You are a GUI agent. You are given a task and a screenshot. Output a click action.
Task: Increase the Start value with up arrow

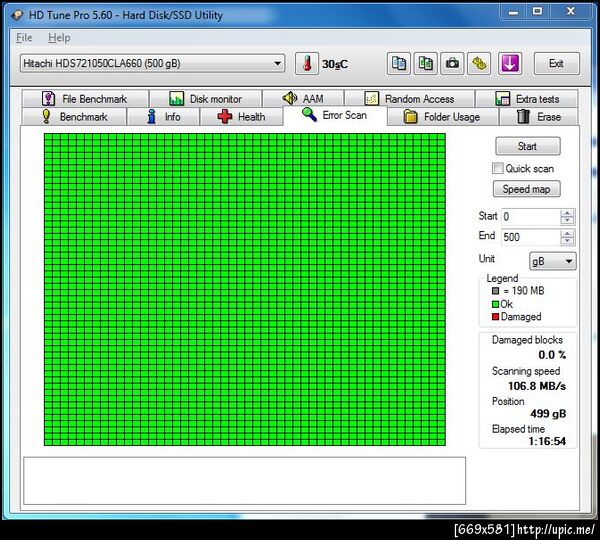[x=567, y=213]
